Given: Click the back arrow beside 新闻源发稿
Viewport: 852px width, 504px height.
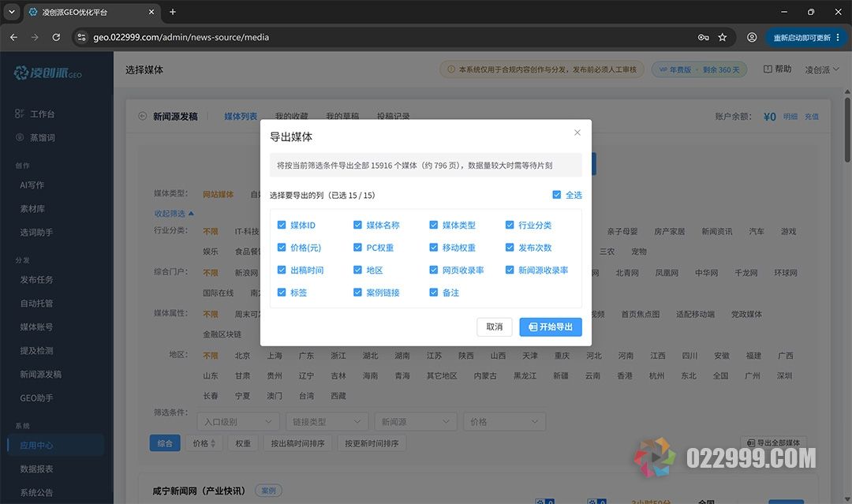Looking at the screenshot, I should click(142, 116).
